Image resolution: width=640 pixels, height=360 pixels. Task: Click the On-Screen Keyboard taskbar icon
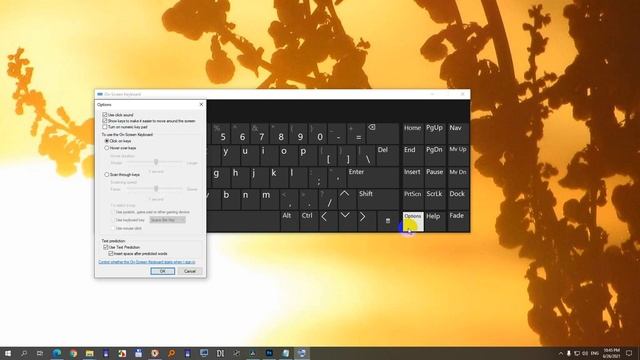[x=302, y=353]
